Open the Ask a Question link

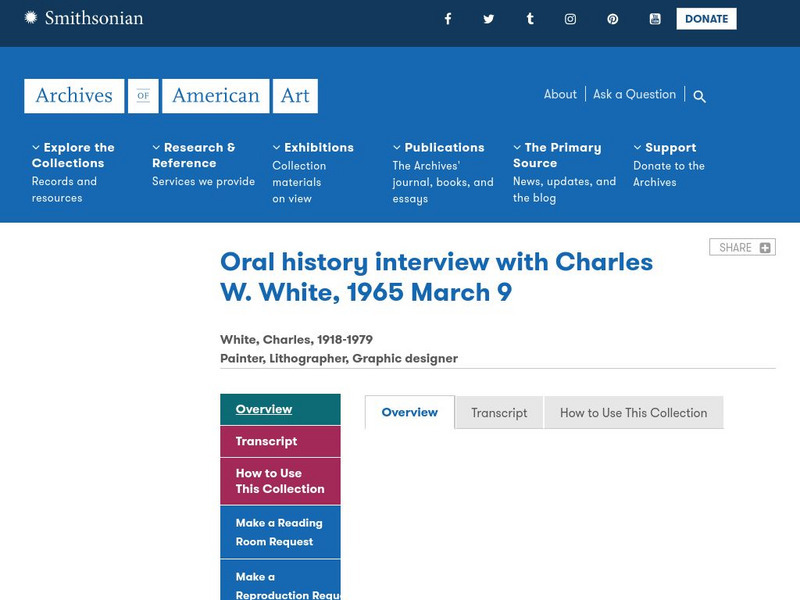tap(635, 94)
